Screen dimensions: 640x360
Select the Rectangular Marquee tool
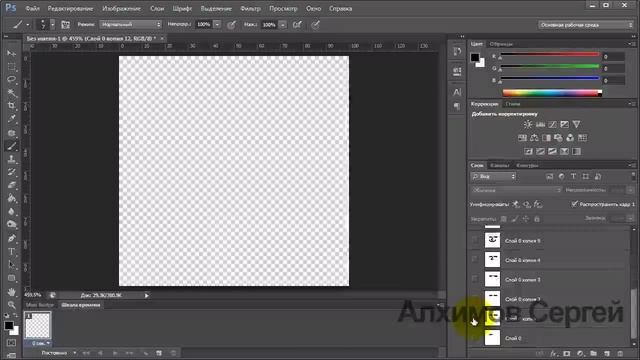[x=11, y=67]
